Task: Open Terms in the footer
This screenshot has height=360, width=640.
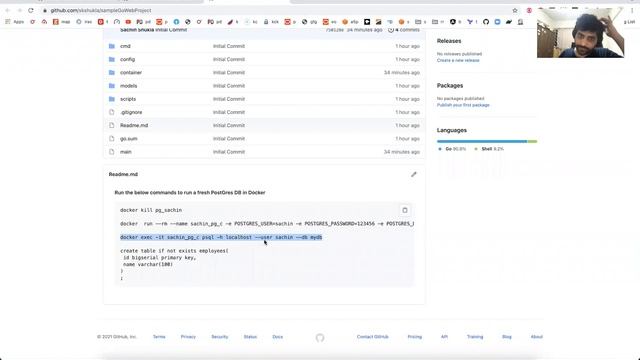Action: [x=159, y=337]
